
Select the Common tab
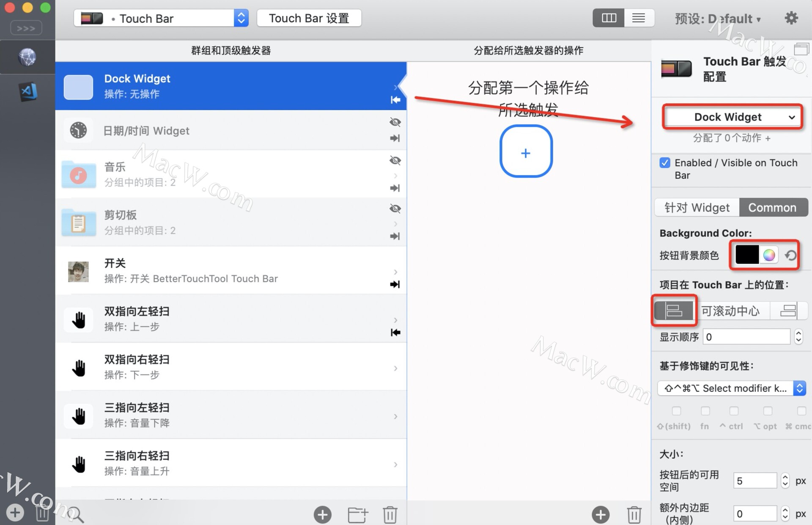pos(772,208)
